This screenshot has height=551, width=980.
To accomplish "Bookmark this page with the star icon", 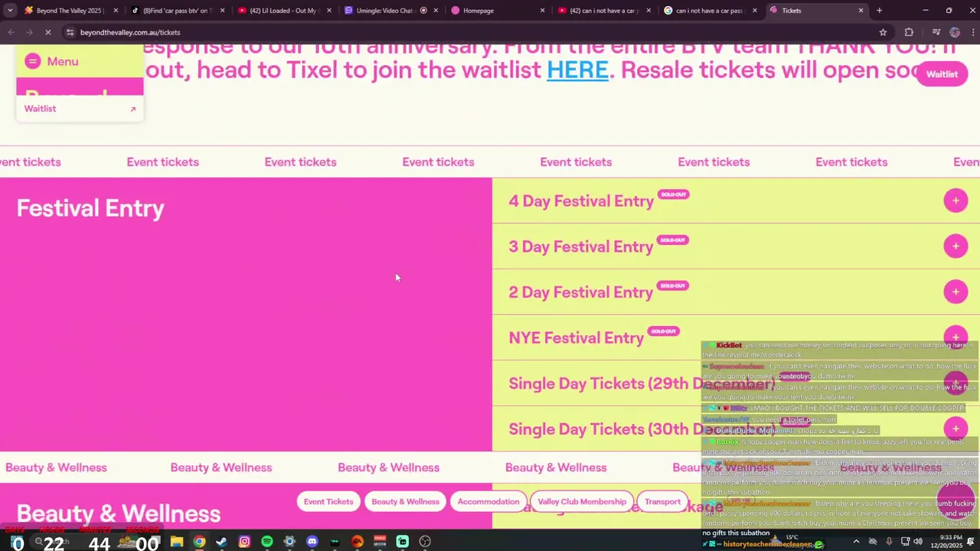I will 883,32.
